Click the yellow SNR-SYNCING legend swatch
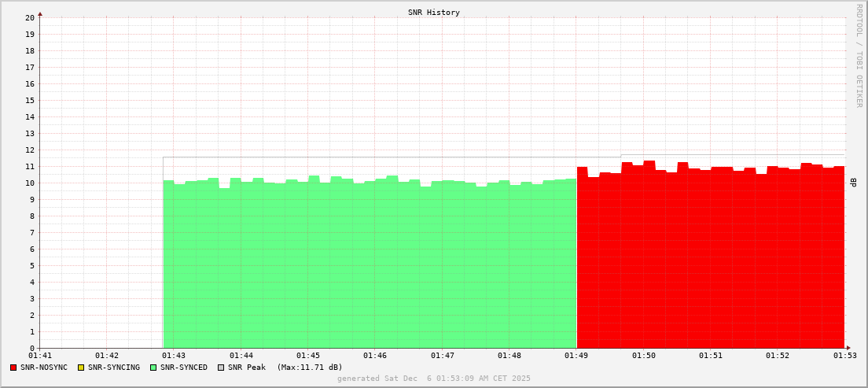Screen dimensions: 868x388 point(81,368)
